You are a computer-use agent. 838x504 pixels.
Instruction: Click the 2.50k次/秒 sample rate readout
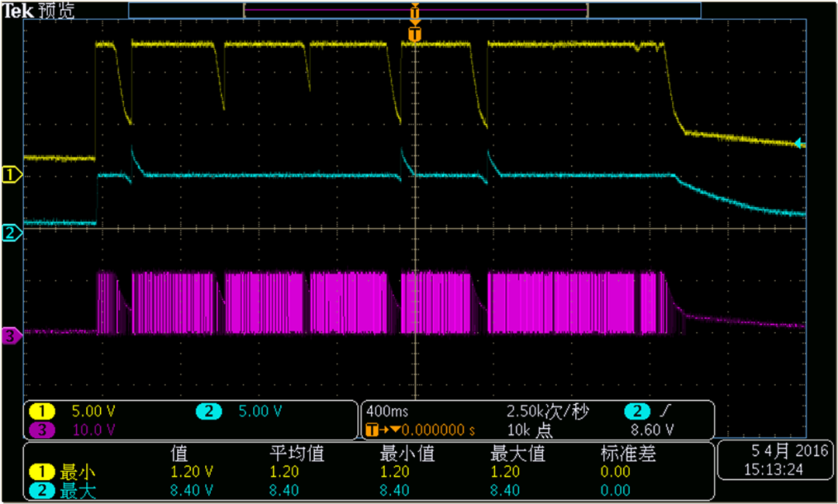(x=547, y=411)
